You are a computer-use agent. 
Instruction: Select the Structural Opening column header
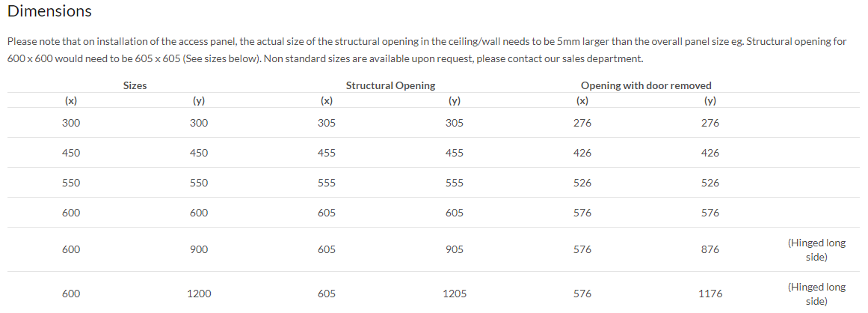390,85
